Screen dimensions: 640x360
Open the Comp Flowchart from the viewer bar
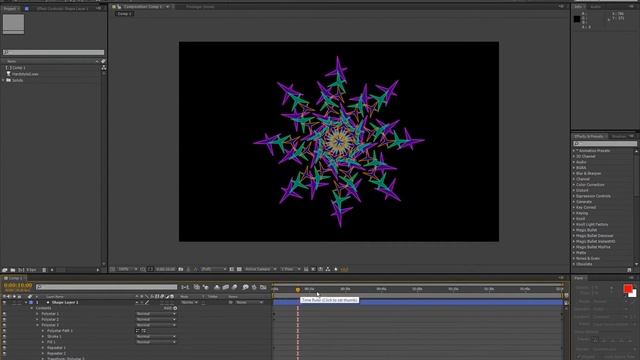click(x=328, y=269)
